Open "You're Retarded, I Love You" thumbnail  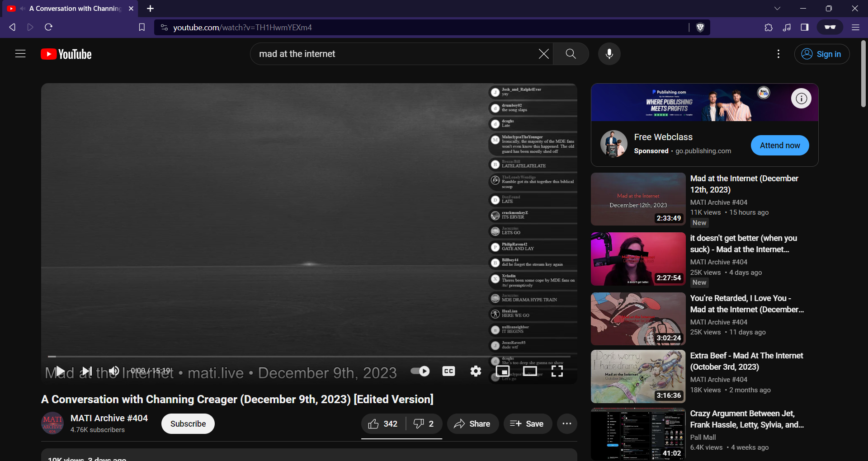tap(638, 319)
